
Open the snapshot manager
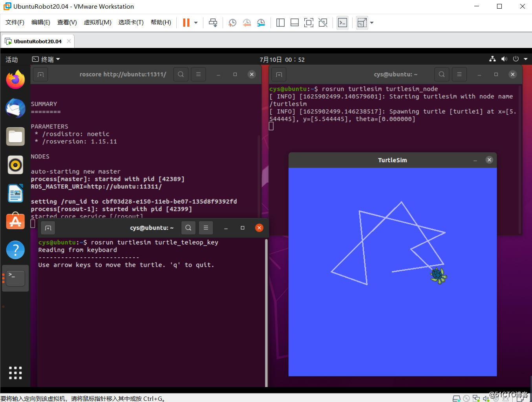pos(261,23)
